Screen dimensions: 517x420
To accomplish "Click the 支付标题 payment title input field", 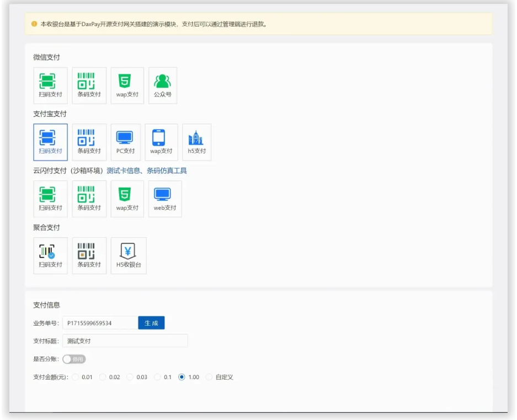I will pos(125,341).
